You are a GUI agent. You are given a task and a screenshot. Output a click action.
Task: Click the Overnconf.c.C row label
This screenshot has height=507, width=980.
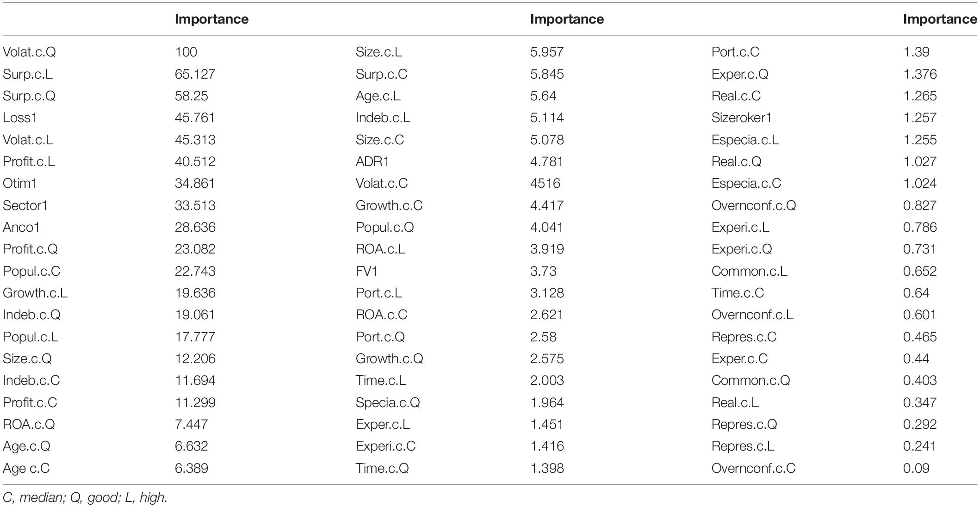coord(753,468)
